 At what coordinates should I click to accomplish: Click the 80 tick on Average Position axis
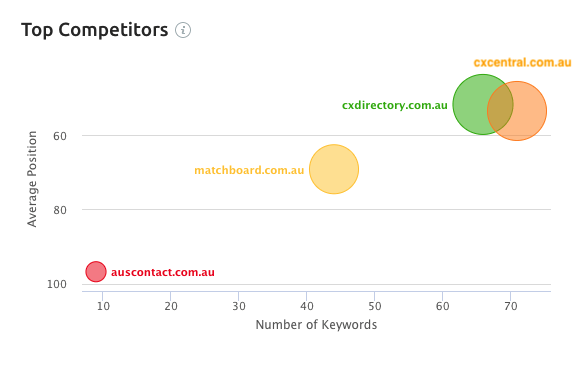coord(60,210)
